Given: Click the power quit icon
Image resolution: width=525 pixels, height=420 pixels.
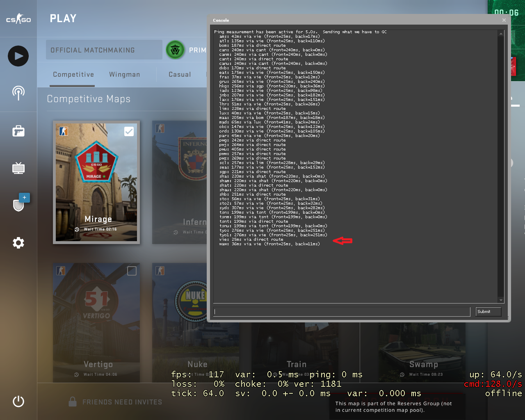Looking at the screenshot, I should [18, 401].
